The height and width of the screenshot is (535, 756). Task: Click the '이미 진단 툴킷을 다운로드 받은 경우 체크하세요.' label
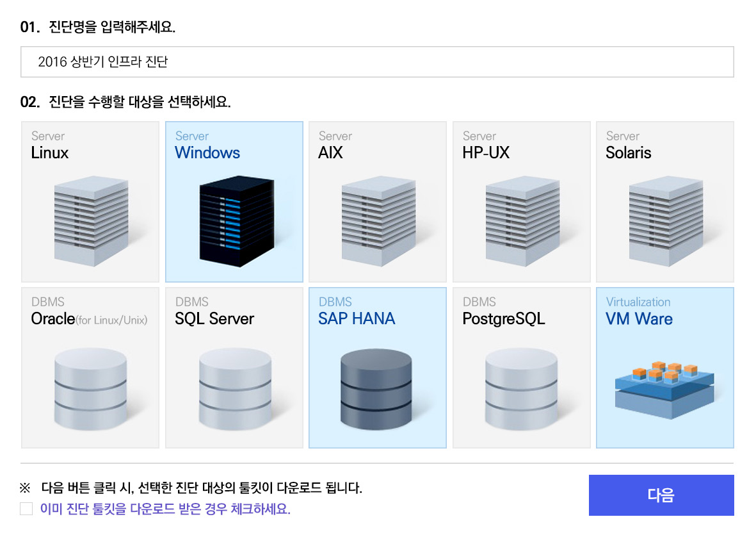pyautogui.click(x=165, y=509)
